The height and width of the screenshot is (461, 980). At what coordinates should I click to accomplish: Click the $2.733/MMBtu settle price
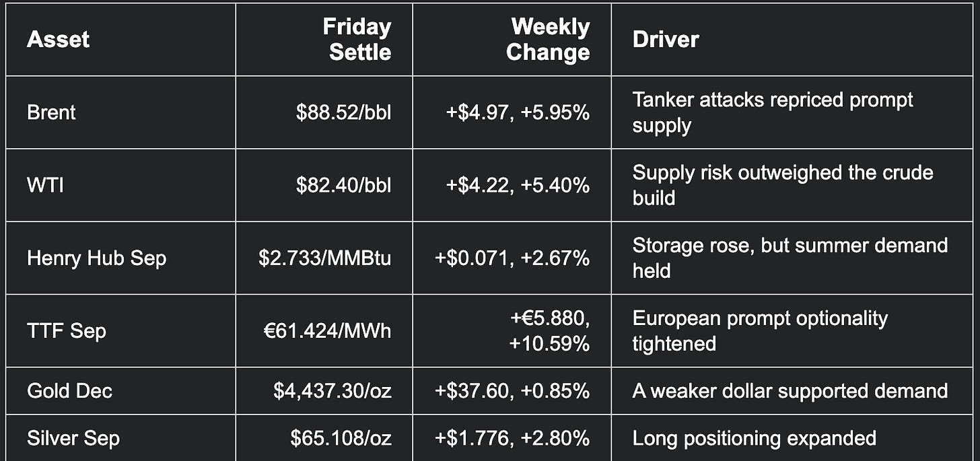325,258
